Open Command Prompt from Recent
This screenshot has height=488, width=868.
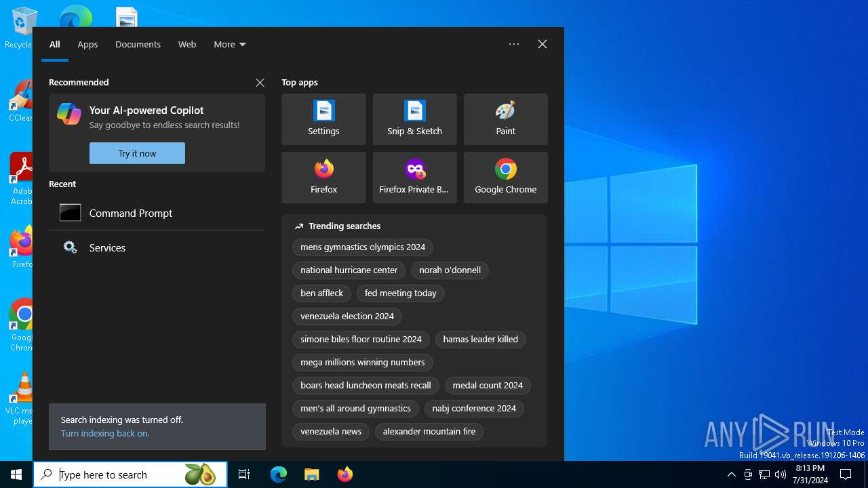pyautogui.click(x=157, y=213)
